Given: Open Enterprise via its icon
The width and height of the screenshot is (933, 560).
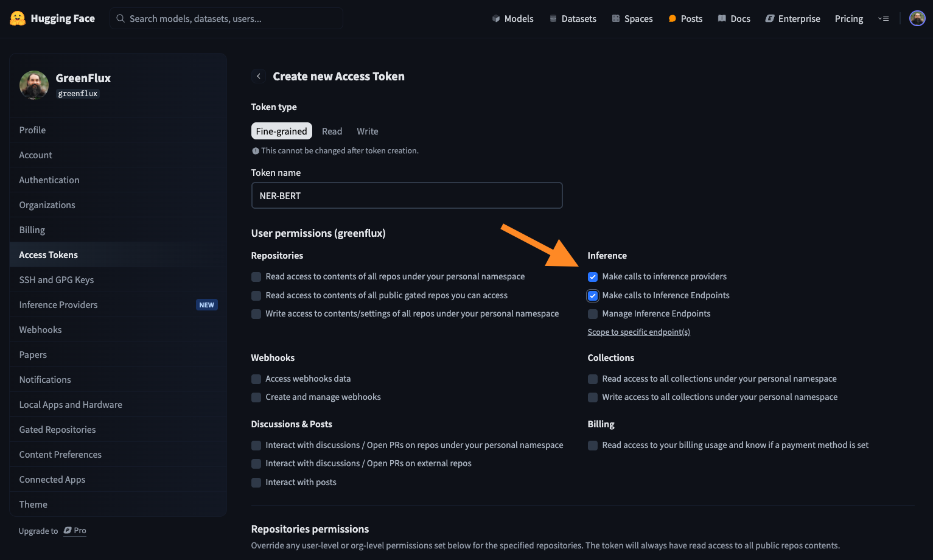Looking at the screenshot, I should pos(770,19).
